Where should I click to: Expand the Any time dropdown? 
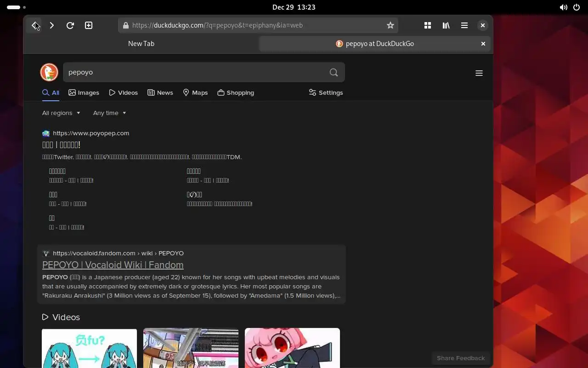[x=109, y=113]
